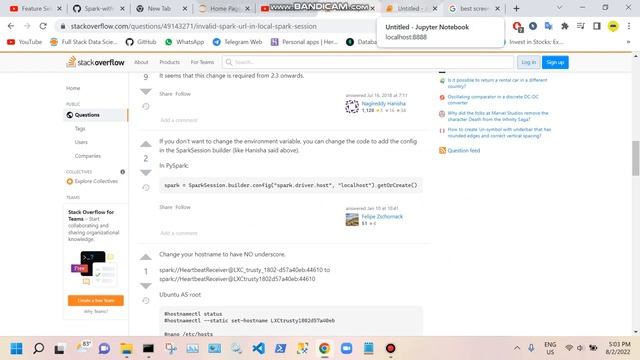The width and height of the screenshot is (640, 360).
Task: Click the Log in button
Action: 529,62
